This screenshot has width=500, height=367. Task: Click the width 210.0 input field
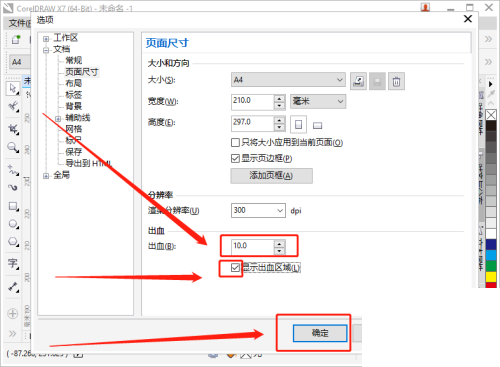253,102
